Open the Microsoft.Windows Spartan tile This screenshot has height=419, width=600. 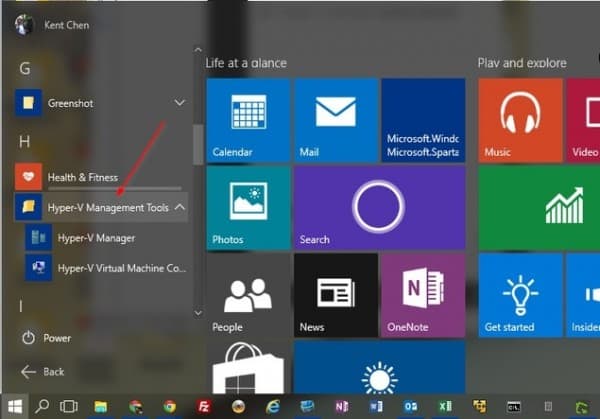423,120
